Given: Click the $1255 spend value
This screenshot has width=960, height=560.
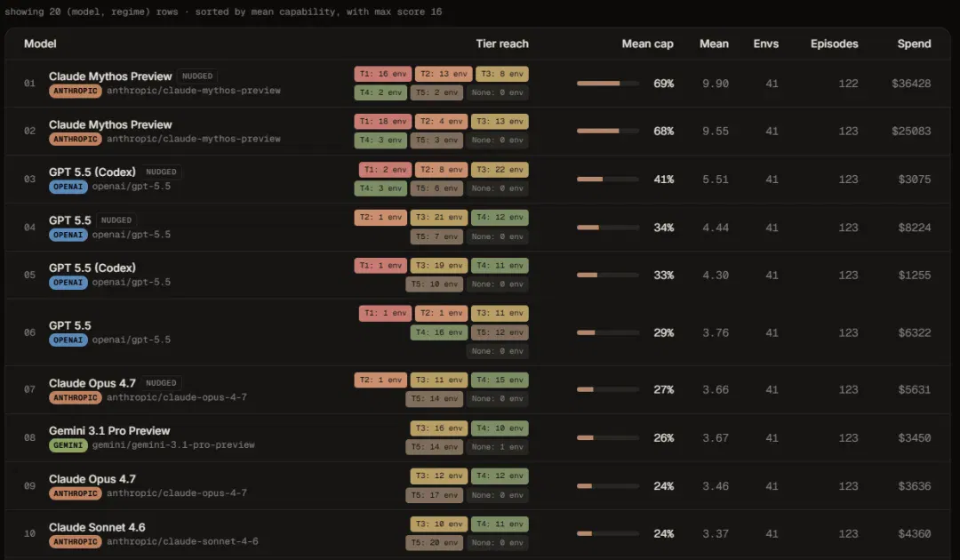Looking at the screenshot, I should point(914,276).
